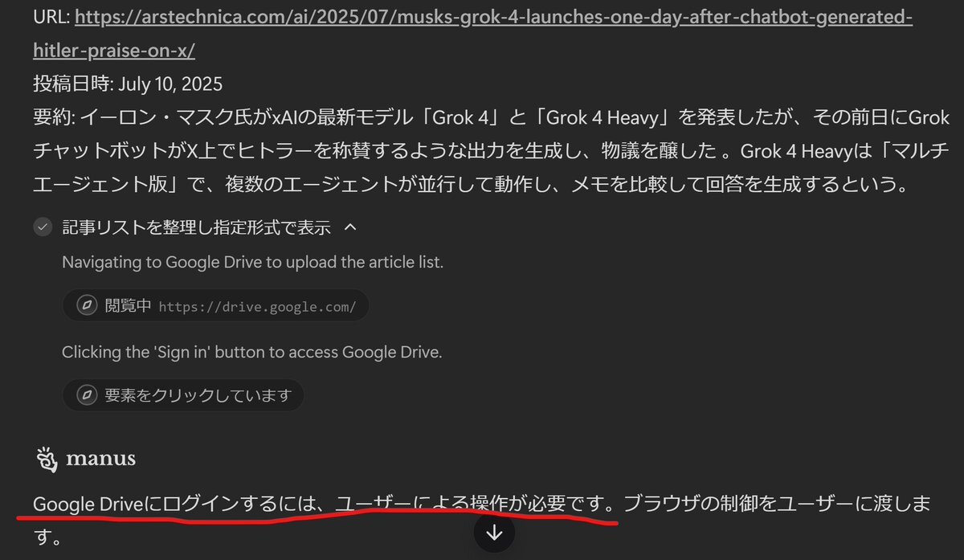Screen dimensions: 964x560
Task: Click the compass icon in 要素をクリックしています chip
Action: 86,395
